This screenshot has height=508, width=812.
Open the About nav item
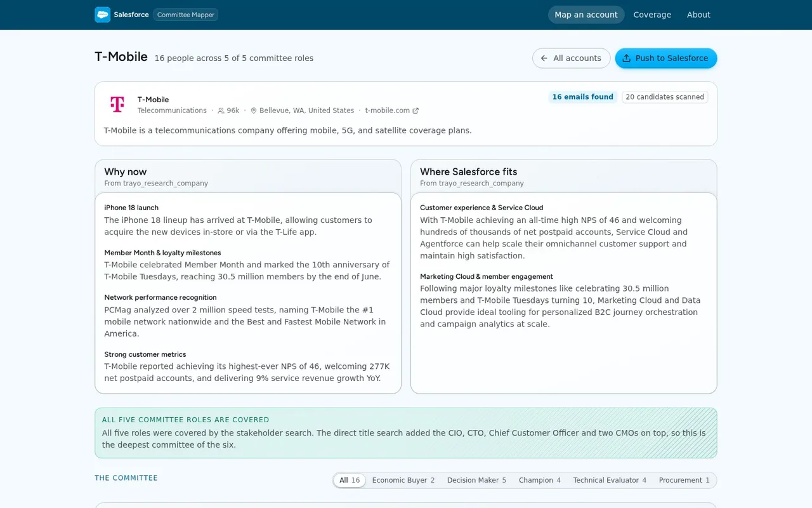698,15
